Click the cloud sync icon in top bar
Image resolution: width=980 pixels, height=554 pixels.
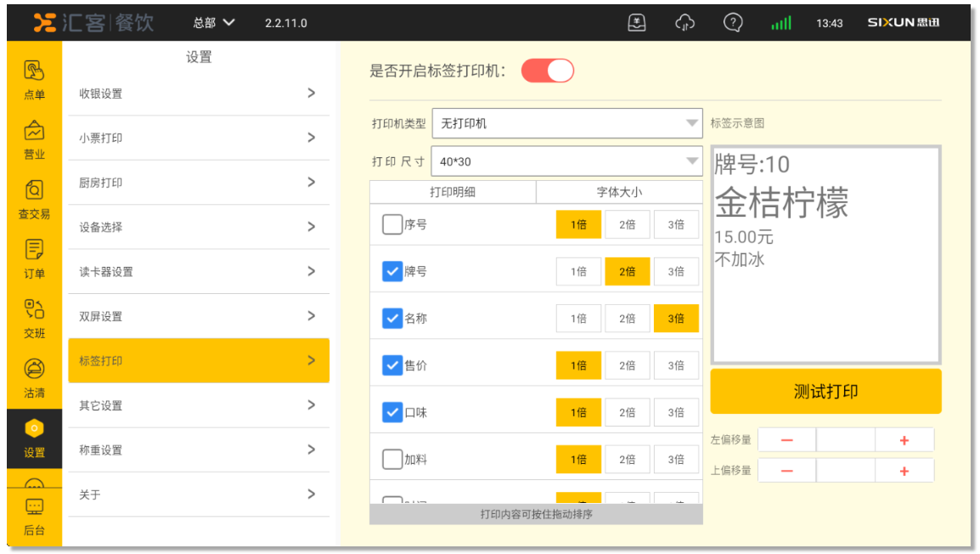[684, 23]
